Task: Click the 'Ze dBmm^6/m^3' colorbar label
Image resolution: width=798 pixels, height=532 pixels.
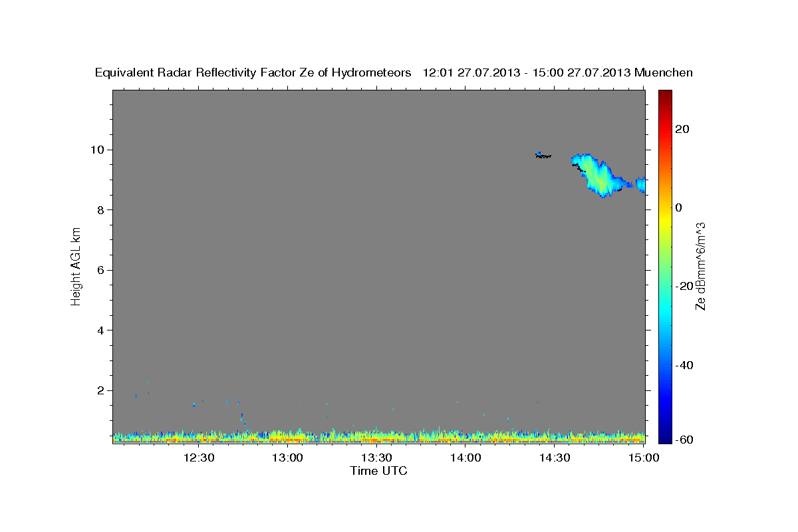Action: coord(700,267)
